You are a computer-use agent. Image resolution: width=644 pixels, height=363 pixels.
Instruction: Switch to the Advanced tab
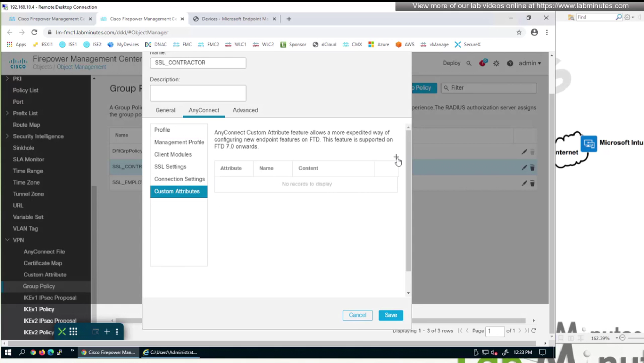[x=245, y=110]
